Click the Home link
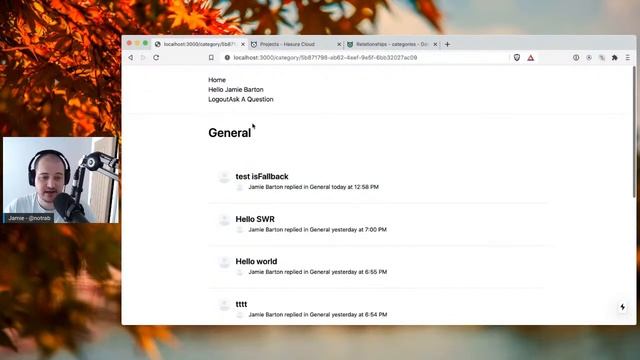640x360 pixels. click(x=217, y=80)
